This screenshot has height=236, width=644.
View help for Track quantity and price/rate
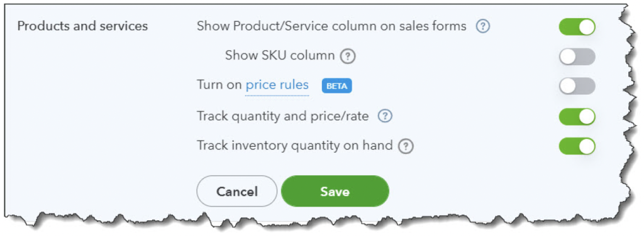[385, 116]
